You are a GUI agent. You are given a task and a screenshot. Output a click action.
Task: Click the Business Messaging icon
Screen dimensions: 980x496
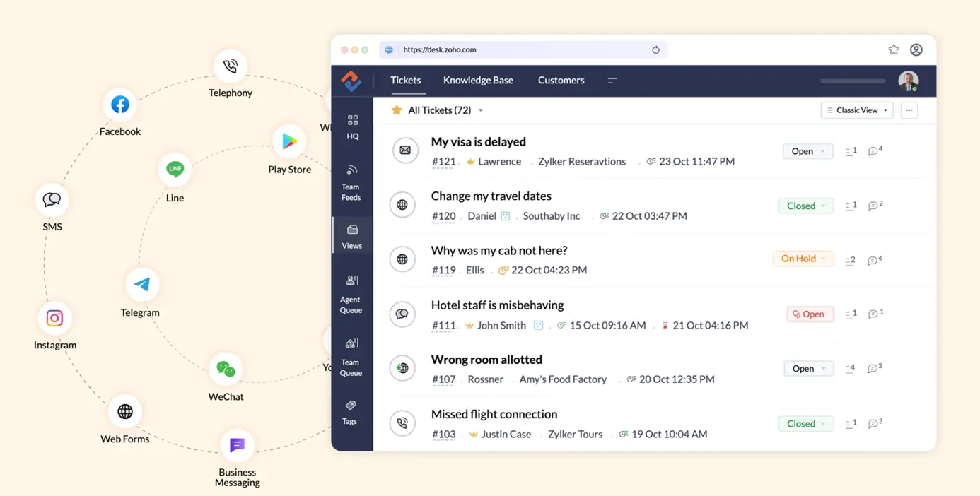pyautogui.click(x=237, y=445)
